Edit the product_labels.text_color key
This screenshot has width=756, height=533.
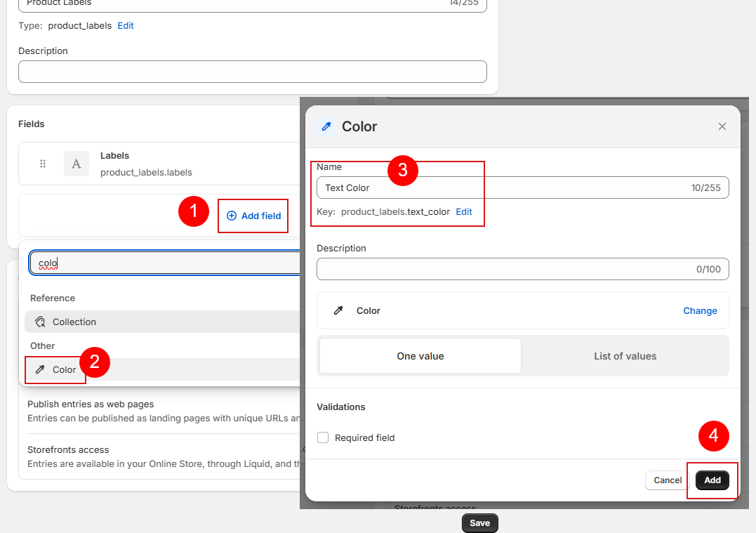(x=464, y=211)
